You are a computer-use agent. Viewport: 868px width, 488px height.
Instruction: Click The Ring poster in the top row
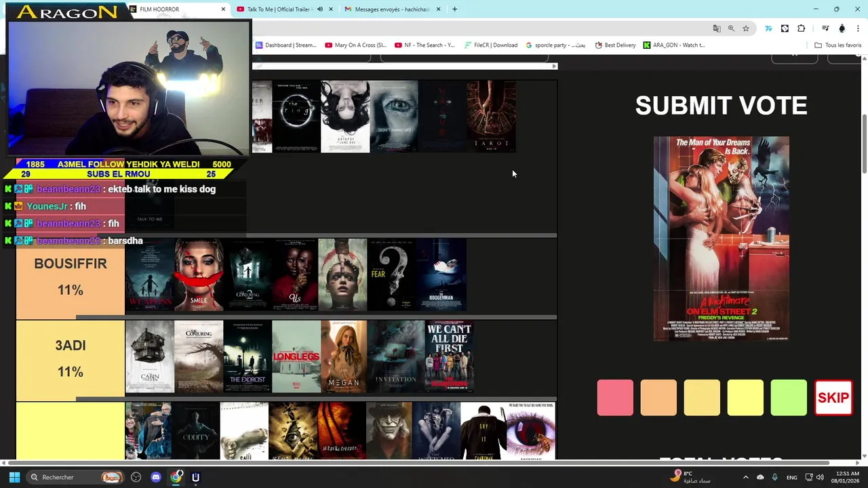[296, 117]
